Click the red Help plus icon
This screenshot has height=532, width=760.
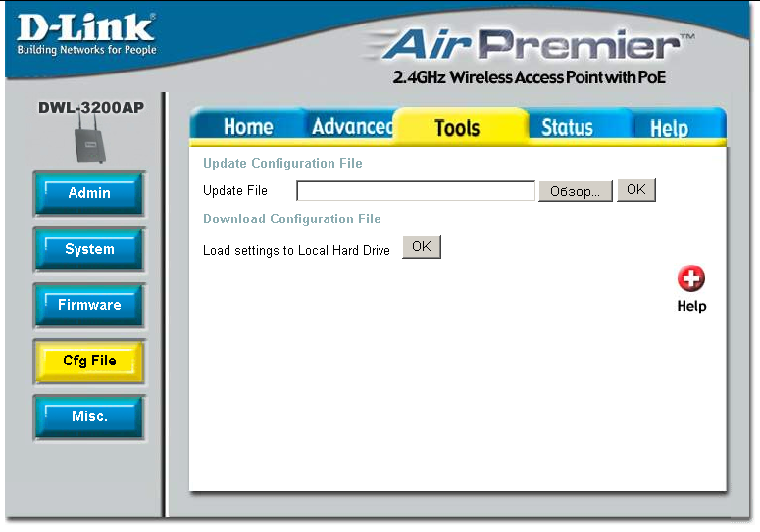click(690, 278)
